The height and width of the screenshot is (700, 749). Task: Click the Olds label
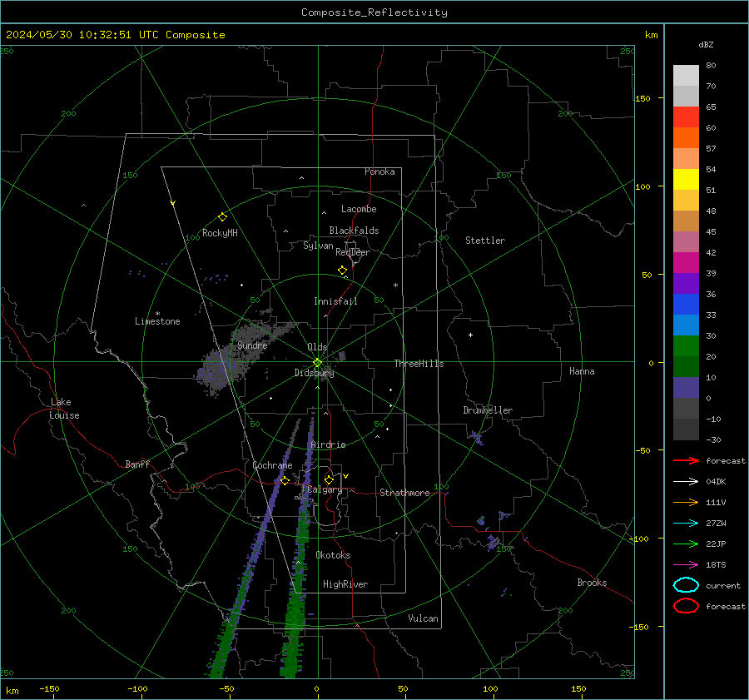click(317, 347)
